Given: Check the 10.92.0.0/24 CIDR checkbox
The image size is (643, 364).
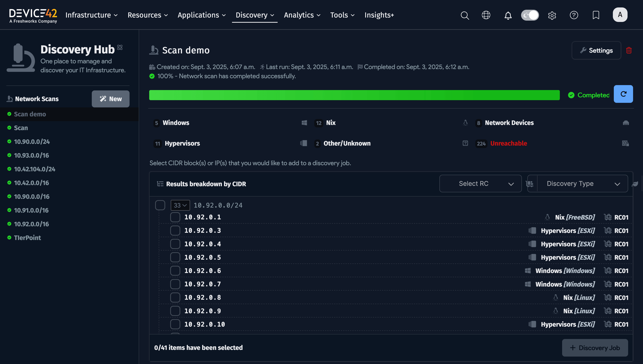Looking at the screenshot, I should click(x=160, y=205).
